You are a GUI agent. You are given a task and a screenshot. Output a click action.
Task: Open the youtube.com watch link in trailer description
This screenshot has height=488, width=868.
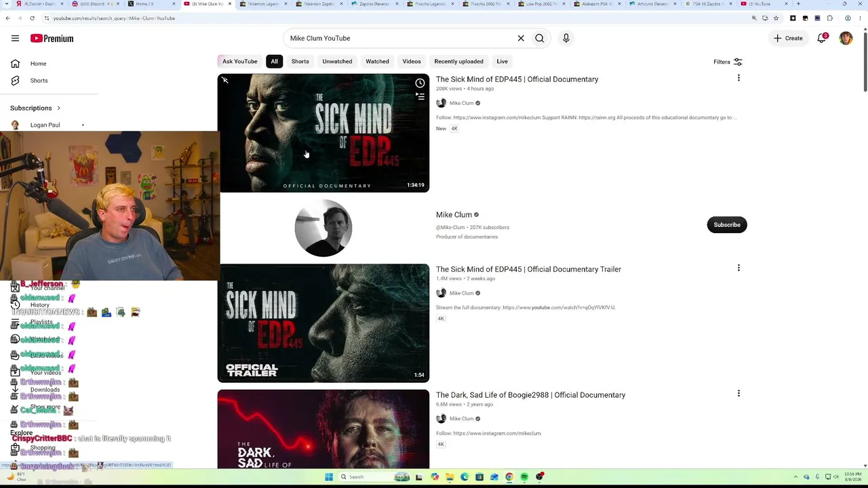click(x=559, y=308)
